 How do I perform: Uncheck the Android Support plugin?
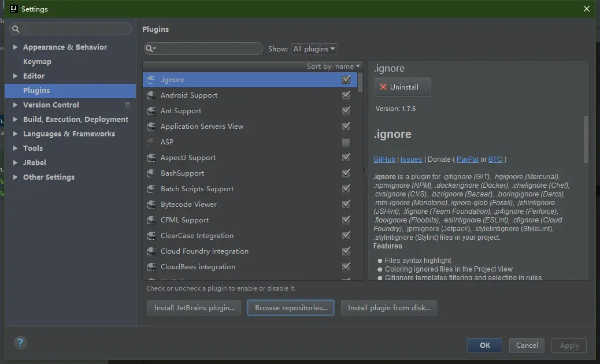(346, 95)
